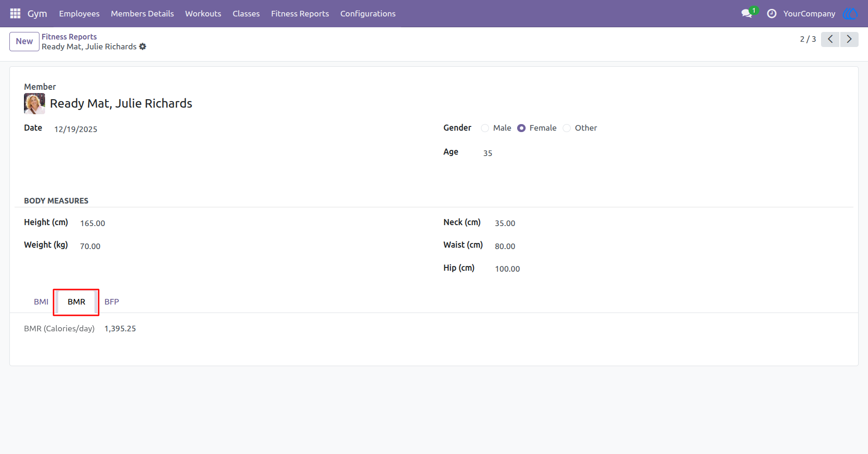Open the Fitness Reports breadcrumb link

coord(69,37)
